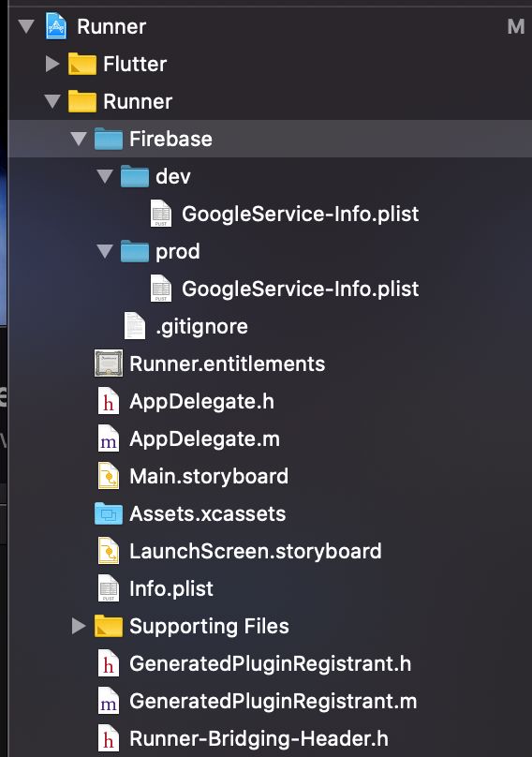The width and height of the screenshot is (532, 757).
Task: Select the dev folder label
Action: [x=173, y=177]
